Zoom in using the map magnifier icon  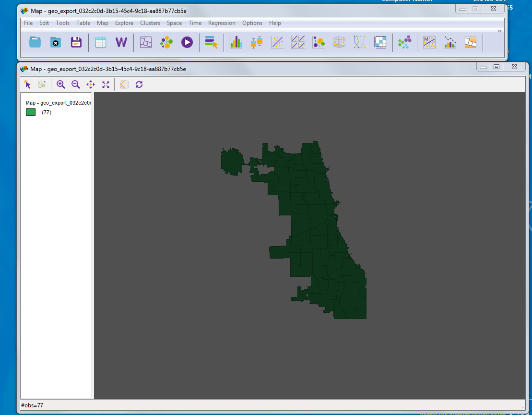tap(61, 84)
